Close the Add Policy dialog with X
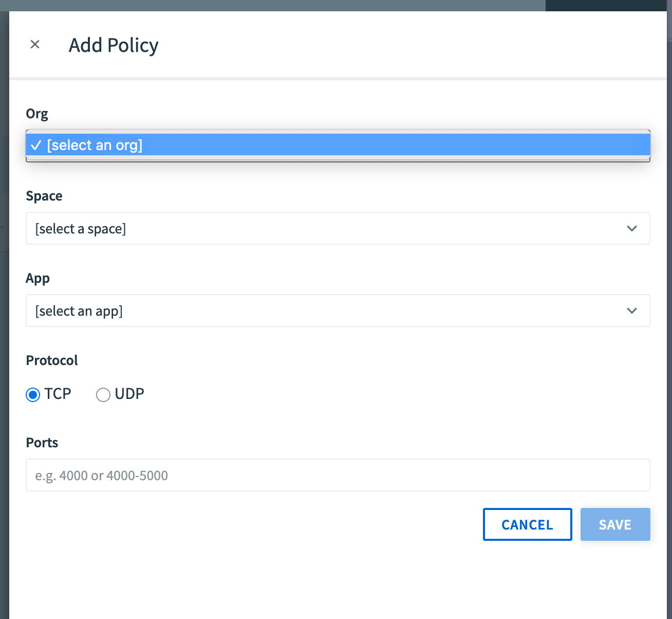 (35, 45)
